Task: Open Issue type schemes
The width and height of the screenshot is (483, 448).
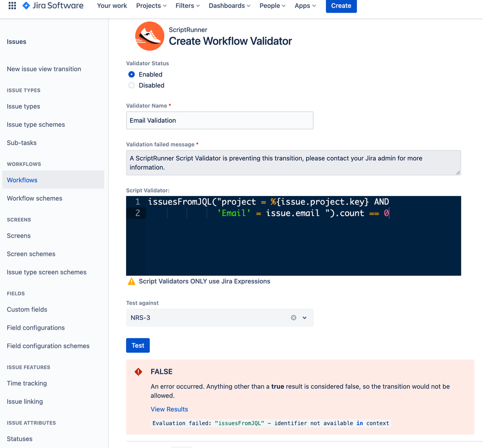Action: (36, 124)
